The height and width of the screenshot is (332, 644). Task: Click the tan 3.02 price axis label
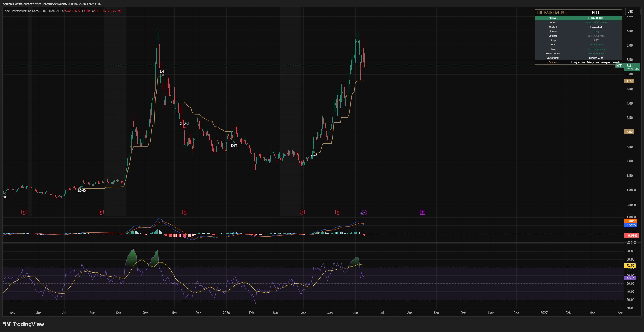click(629, 132)
